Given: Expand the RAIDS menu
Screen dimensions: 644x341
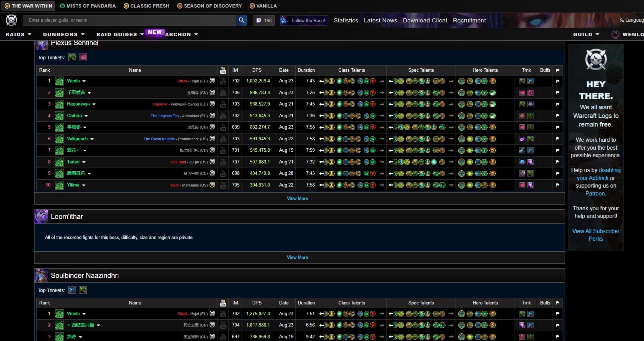Looking at the screenshot, I should click(x=18, y=34).
